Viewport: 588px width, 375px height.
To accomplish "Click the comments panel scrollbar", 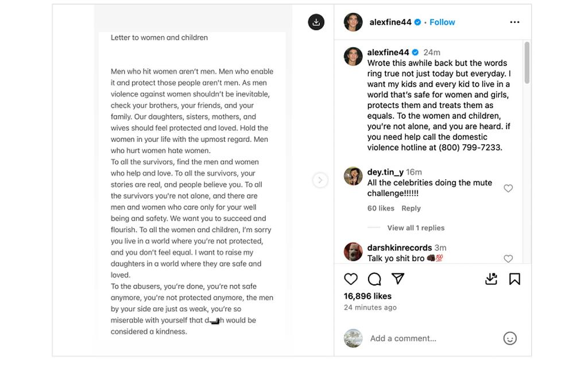I will (x=527, y=63).
